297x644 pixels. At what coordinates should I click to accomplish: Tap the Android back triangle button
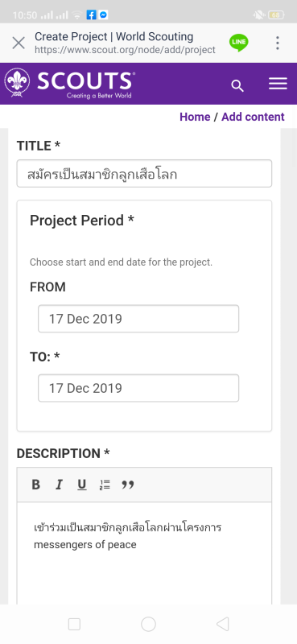point(222,625)
